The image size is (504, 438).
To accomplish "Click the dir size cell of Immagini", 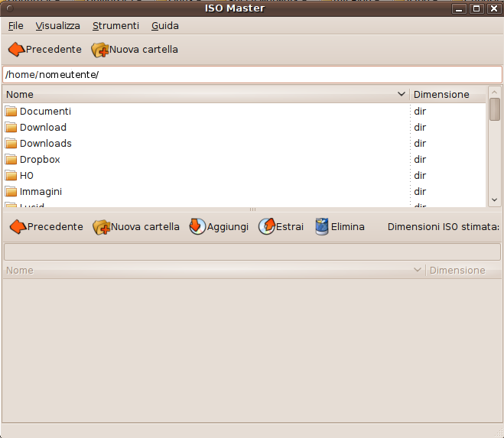I will point(420,192).
